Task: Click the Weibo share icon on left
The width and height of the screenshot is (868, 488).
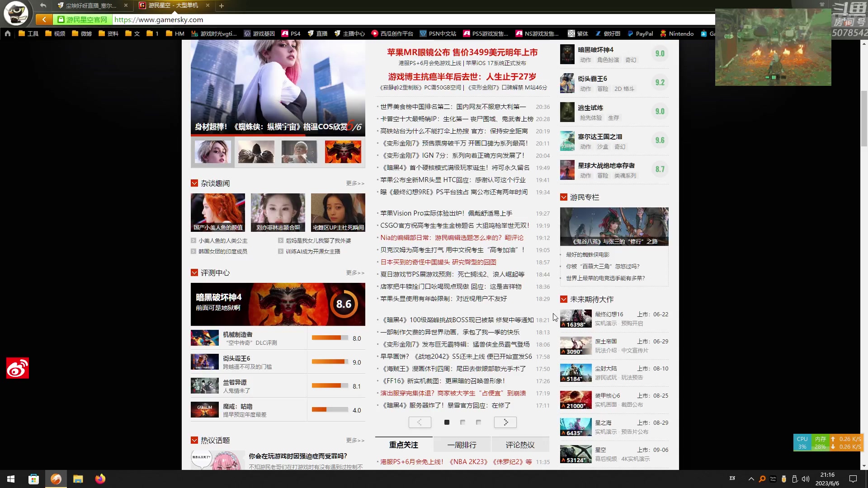Action: pyautogui.click(x=18, y=368)
